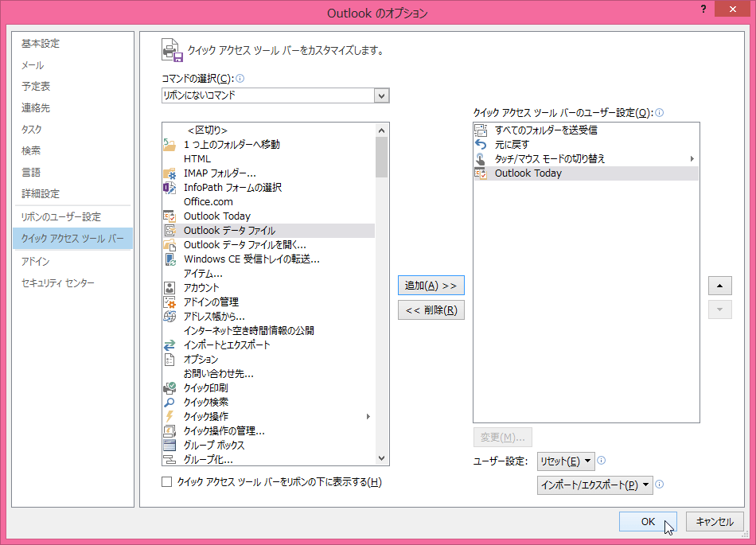
Task: Click the Outlook Today icon in left list
Action: [170, 216]
